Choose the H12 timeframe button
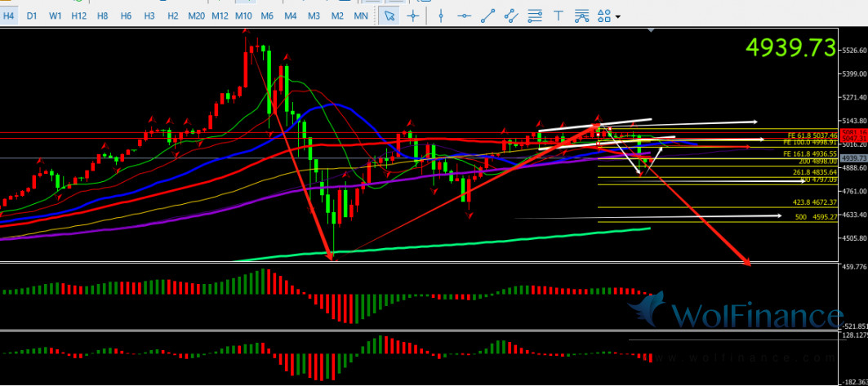Image resolution: width=868 pixels, height=386 pixels. coord(78,16)
